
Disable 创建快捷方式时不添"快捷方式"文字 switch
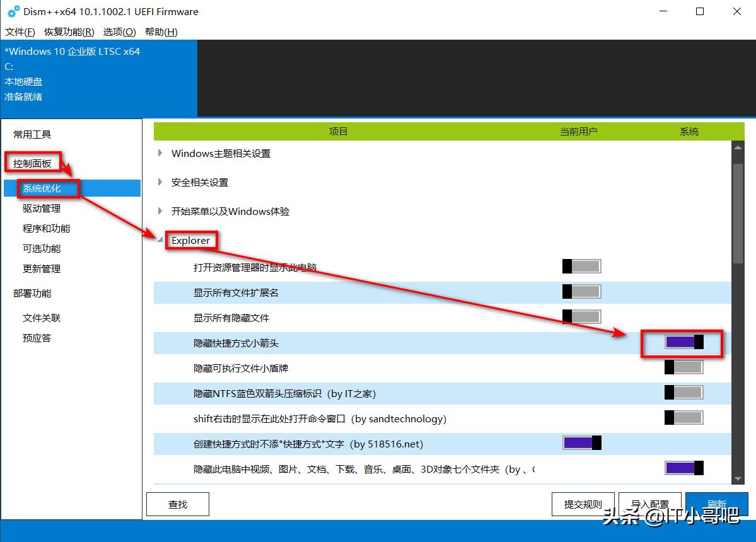click(x=581, y=443)
